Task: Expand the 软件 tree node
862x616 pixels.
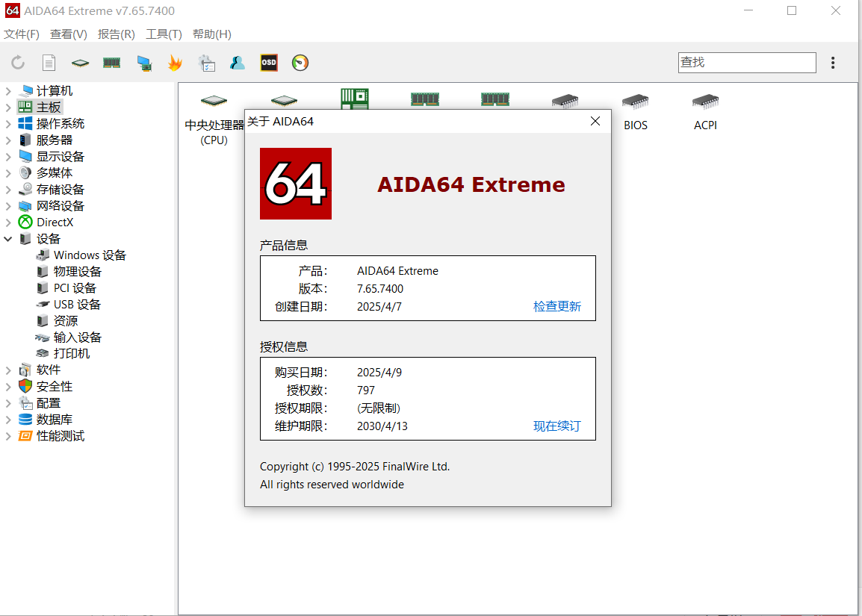Action: pyautogui.click(x=8, y=370)
